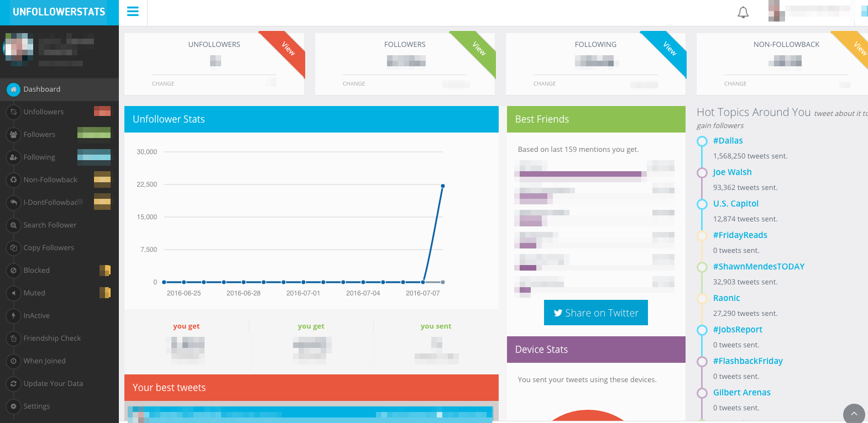This screenshot has height=423, width=868.
Task: Open the Unfollowers menu item
Action: click(59, 112)
